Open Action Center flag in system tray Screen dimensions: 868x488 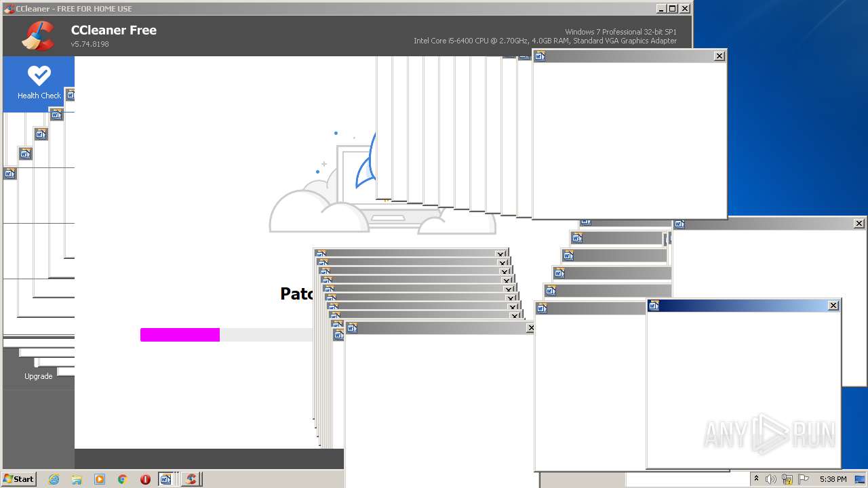coord(804,479)
